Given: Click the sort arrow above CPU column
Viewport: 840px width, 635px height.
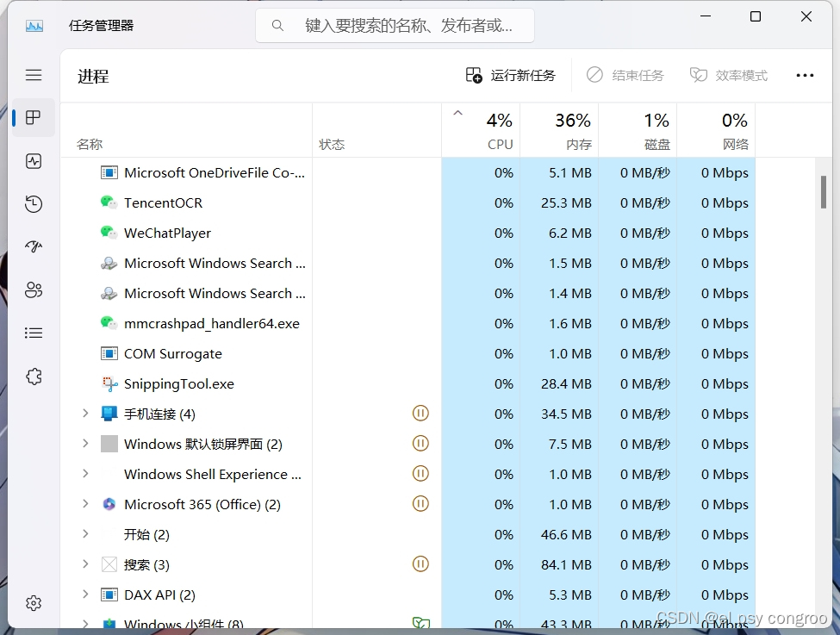Looking at the screenshot, I should (458, 113).
